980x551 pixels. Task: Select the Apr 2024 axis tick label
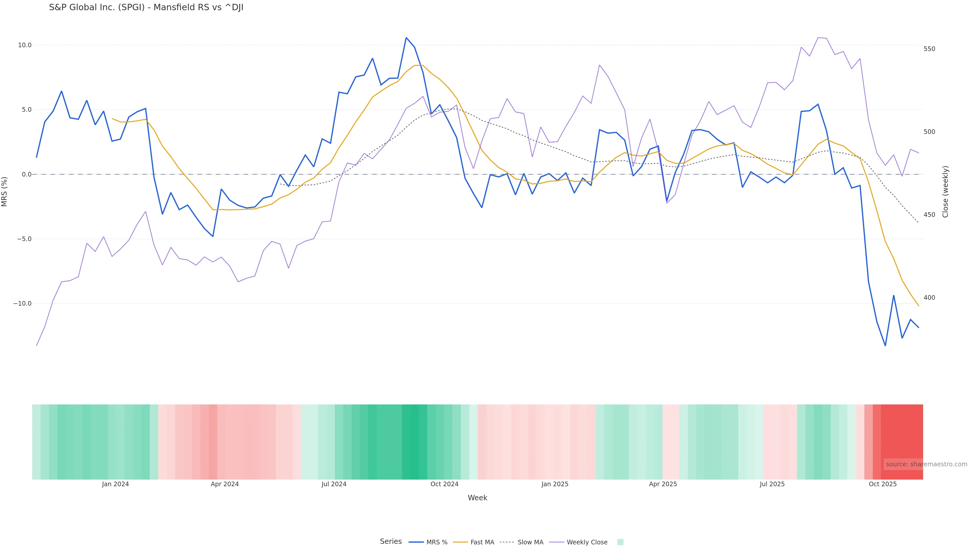(x=225, y=484)
